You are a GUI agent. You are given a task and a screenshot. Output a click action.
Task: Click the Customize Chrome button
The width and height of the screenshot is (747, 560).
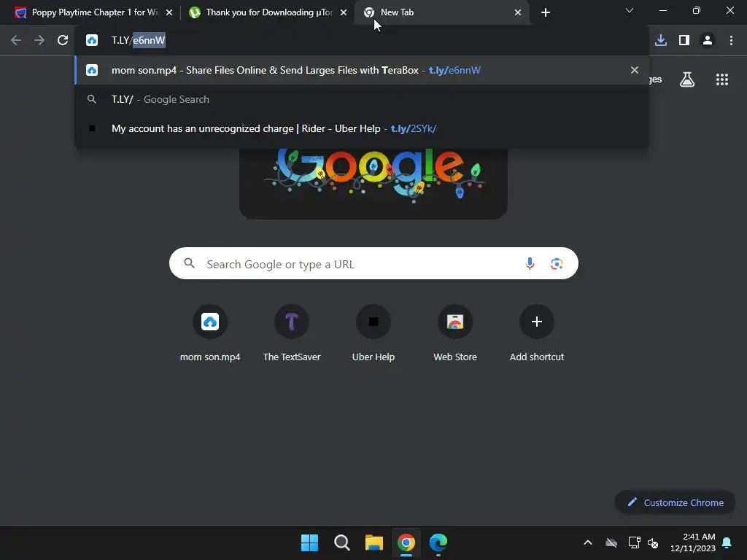675,502
